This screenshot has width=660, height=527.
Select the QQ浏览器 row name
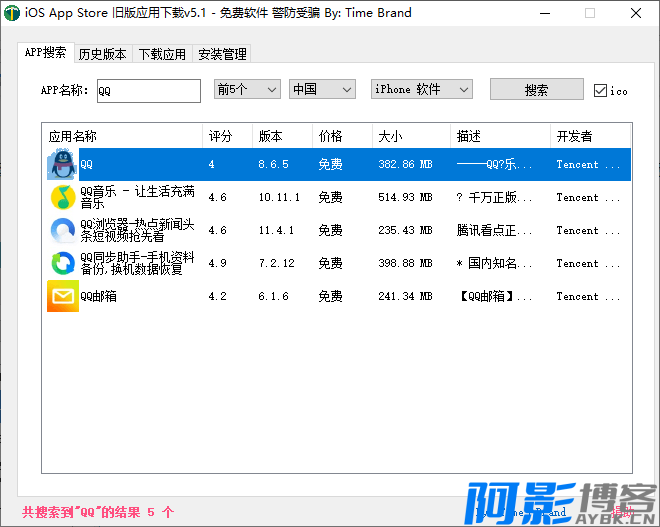137,230
